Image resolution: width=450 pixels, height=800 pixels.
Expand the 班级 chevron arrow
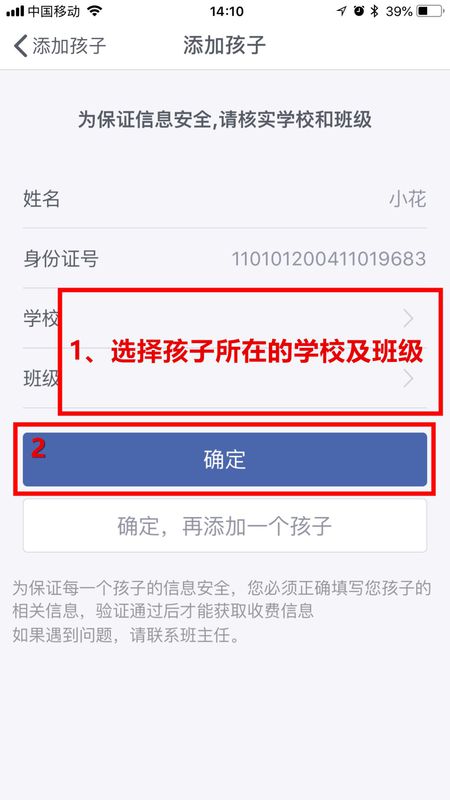coord(408,379)
